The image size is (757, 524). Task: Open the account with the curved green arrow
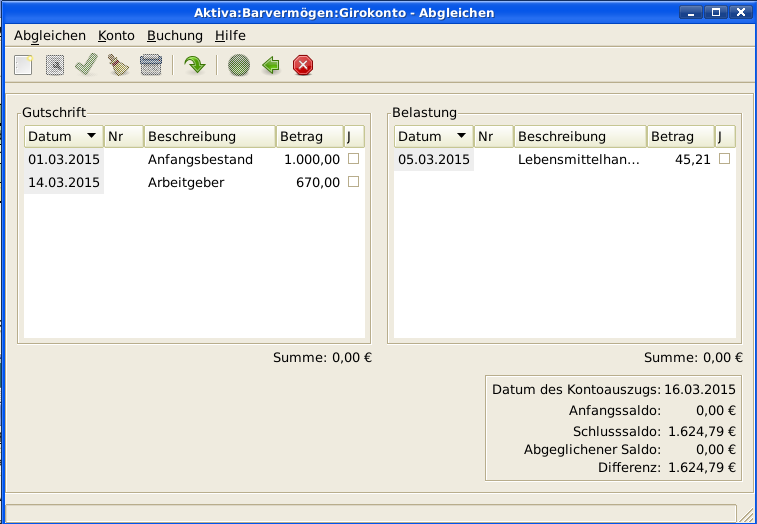[195, 66]
